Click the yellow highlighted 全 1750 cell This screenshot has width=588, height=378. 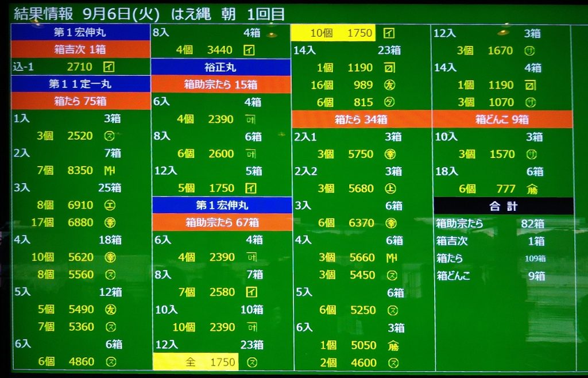(x=195, y=362)
